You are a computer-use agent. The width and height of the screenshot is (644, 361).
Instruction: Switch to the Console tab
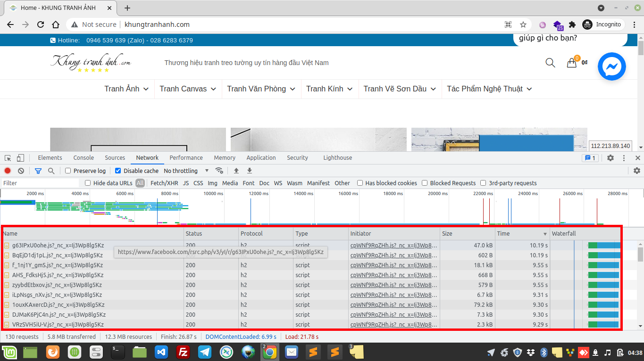click(x=84, y=158)
